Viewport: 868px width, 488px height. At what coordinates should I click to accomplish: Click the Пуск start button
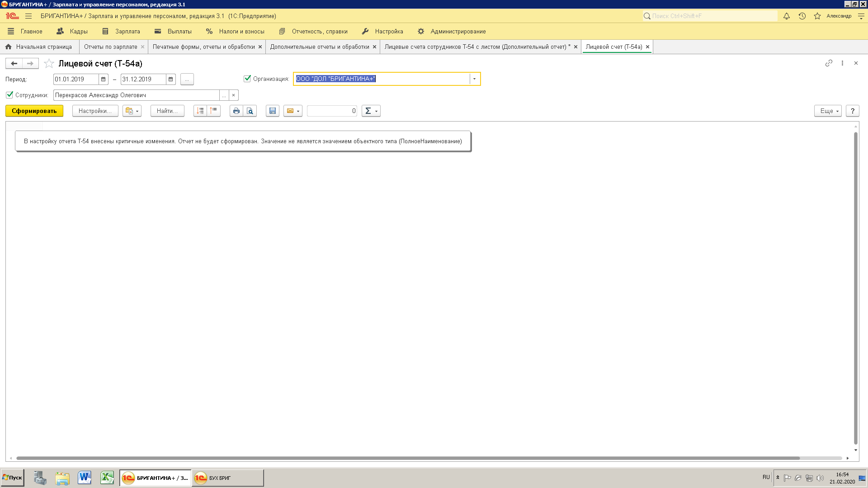tap(12, 478)
